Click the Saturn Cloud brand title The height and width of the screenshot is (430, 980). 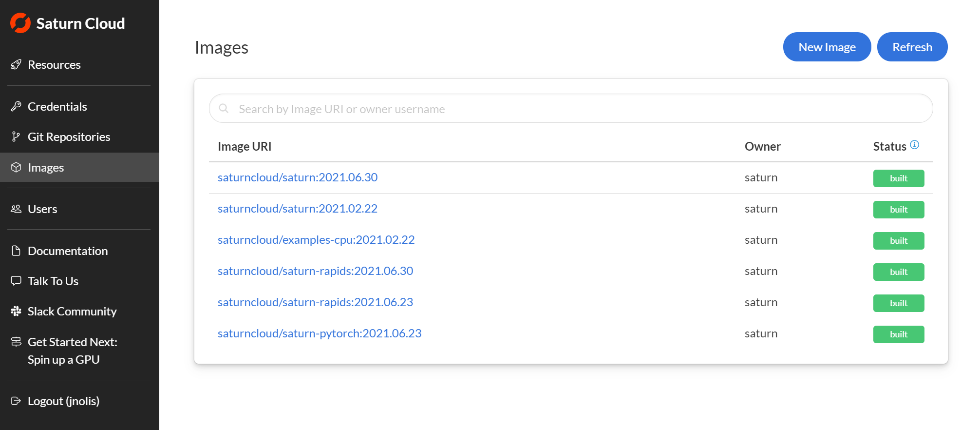click(80, 23)
